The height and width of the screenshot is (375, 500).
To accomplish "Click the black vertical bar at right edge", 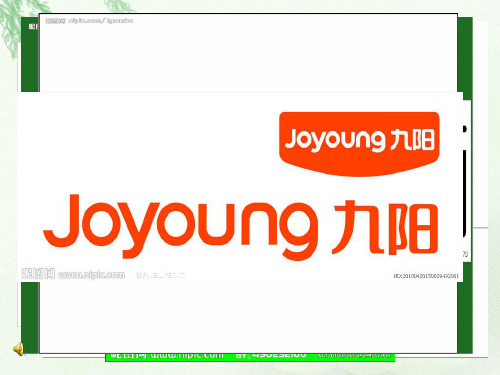I will coord(464,193).
